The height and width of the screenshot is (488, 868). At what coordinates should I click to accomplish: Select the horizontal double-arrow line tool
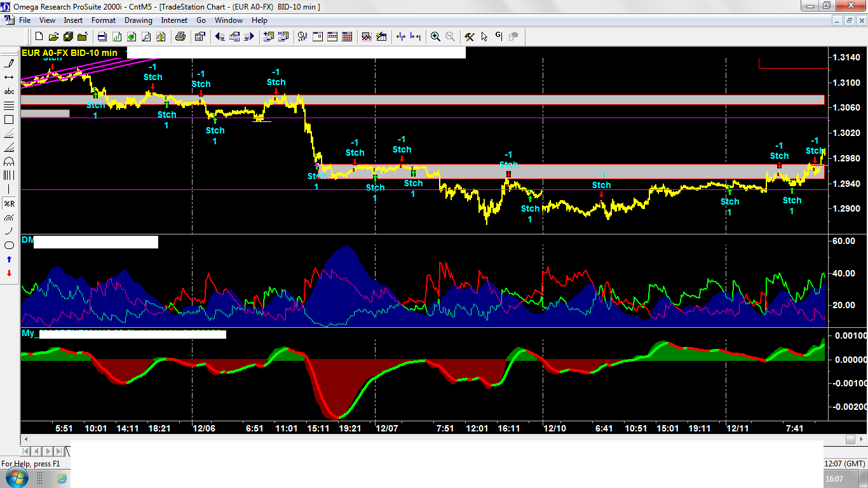pyautogui.click(x=9, y=77)
